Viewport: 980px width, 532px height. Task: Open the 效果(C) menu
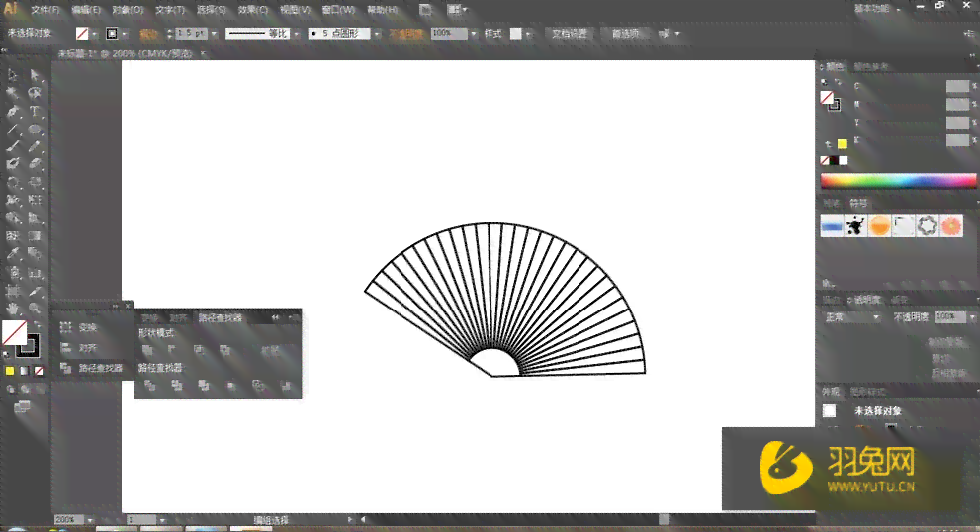coord(253,10)
